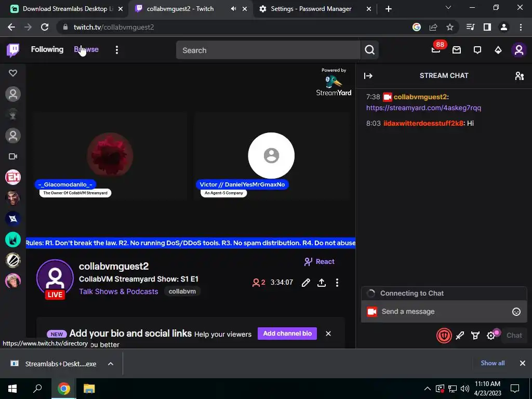The image size is (532, 399).
Task: Toggle the Chrome side panel icon
Action: coord(487,27)
